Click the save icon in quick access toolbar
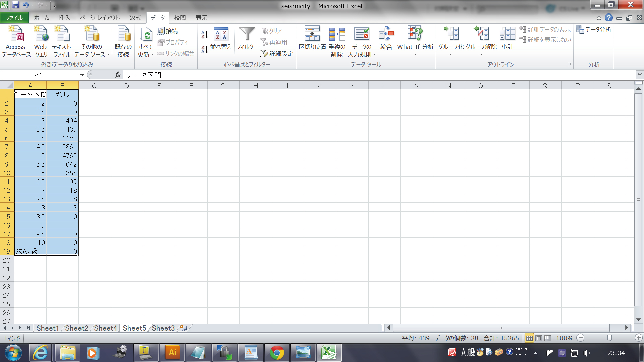Screen dimensions: 644x362 click(x=16, y=5)
